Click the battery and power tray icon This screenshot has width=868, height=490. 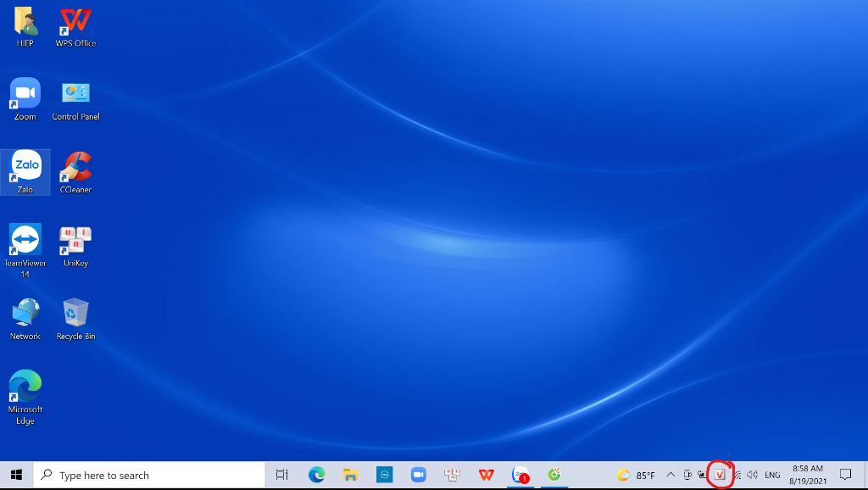click(x=702, y=475)
